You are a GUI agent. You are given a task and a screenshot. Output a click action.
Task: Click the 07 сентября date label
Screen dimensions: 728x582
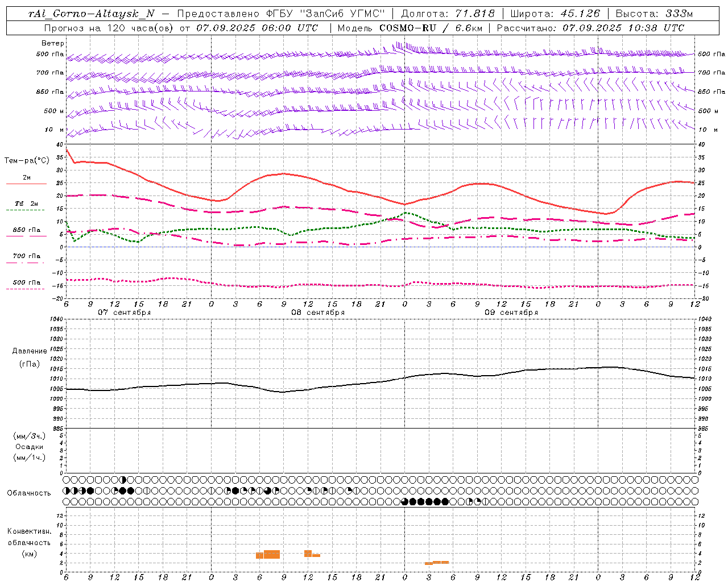124,313
